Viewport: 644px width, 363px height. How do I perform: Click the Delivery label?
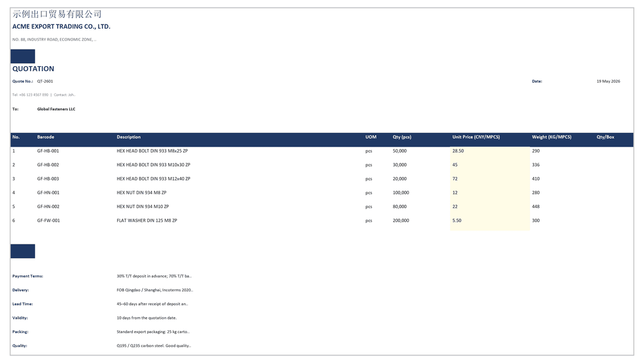click(20, 290)
